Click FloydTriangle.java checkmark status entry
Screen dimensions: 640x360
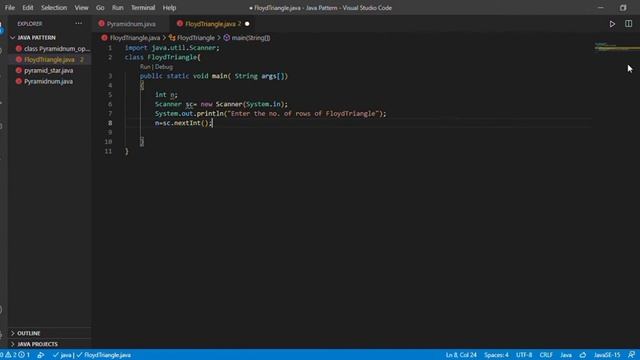(104, 355)
